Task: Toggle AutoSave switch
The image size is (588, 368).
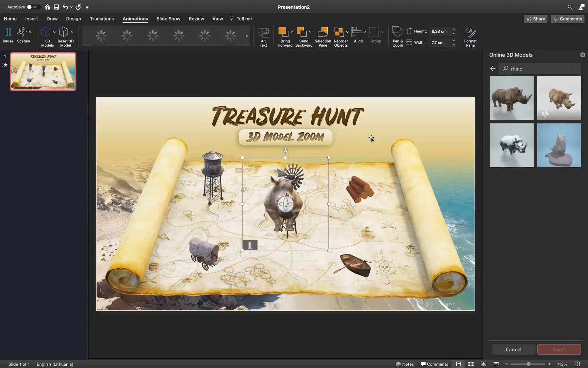Action: click(x=33, y=7)
